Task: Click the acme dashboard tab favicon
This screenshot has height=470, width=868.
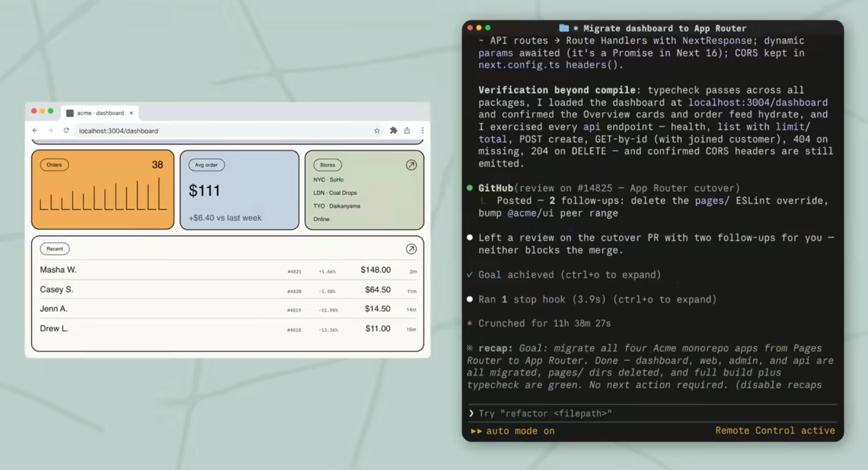Action: [x=70, y=113]
